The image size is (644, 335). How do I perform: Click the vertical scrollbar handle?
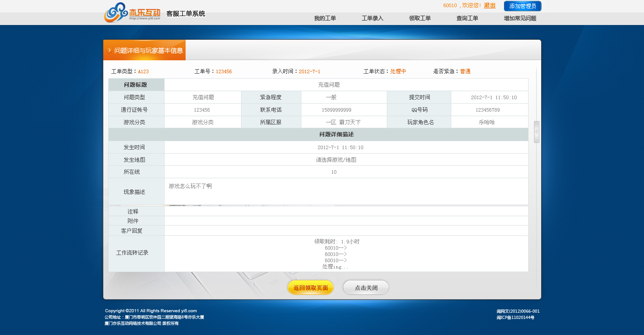point(537,132)
